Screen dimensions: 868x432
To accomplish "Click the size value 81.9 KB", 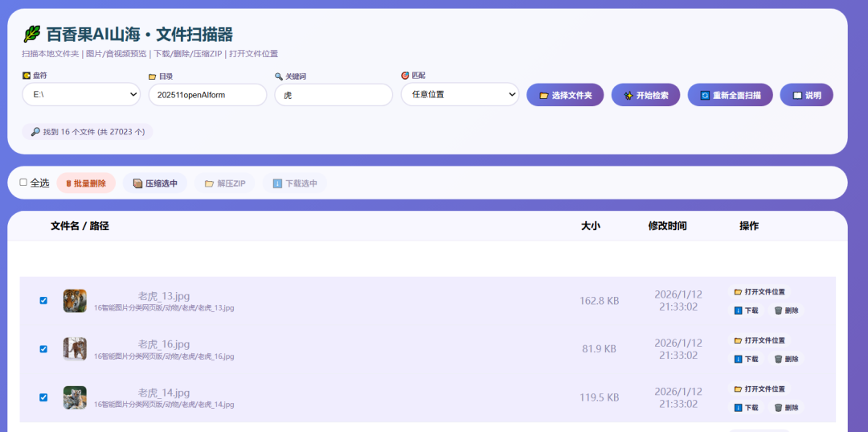I will pyautogui.click(x=600, y=349).
